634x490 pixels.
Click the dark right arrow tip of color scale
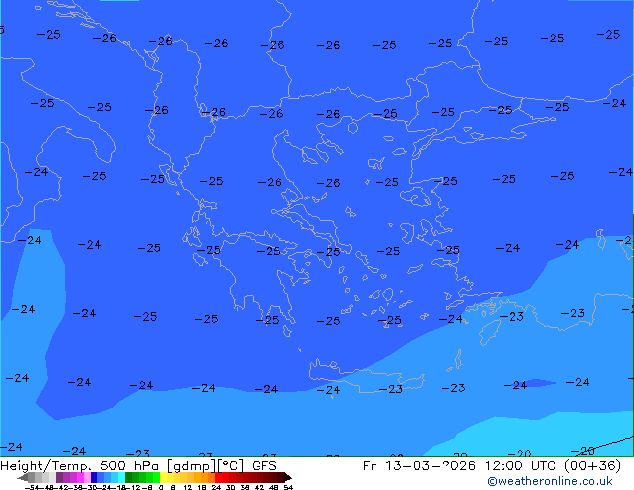coord(289,478)
